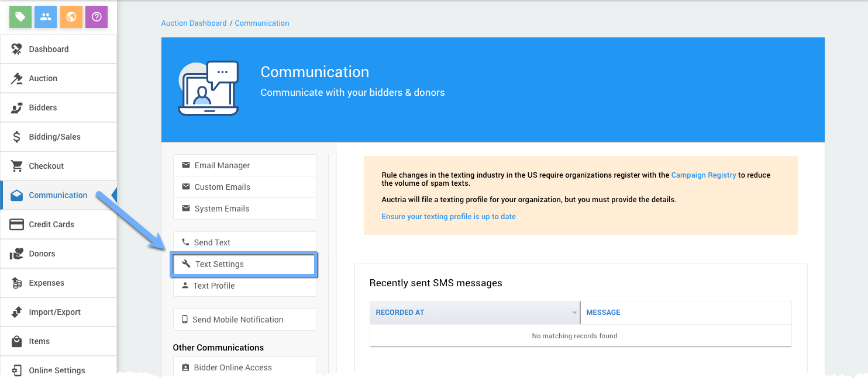Open the Bidders sidebar section
Viewport: 868px width, 392px height.
(43, 107)
